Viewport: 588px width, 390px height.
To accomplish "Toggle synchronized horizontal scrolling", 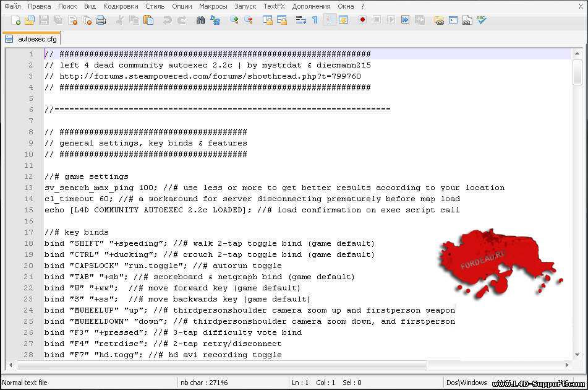I will 281,20.
